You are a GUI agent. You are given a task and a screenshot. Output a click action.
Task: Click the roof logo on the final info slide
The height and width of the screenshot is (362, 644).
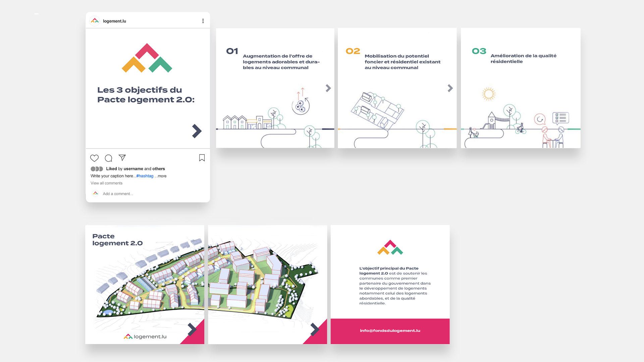tap(390, 247)
